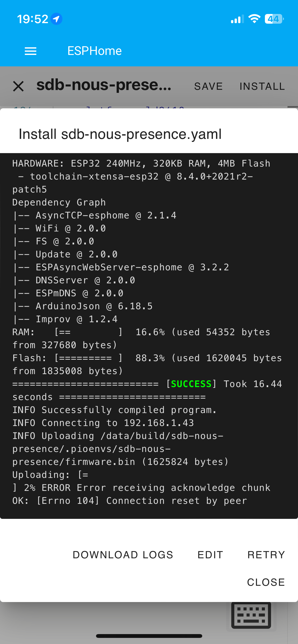Tap the 19:52 clock in status bar
This screenshot has height=644, width=298.
33,19
